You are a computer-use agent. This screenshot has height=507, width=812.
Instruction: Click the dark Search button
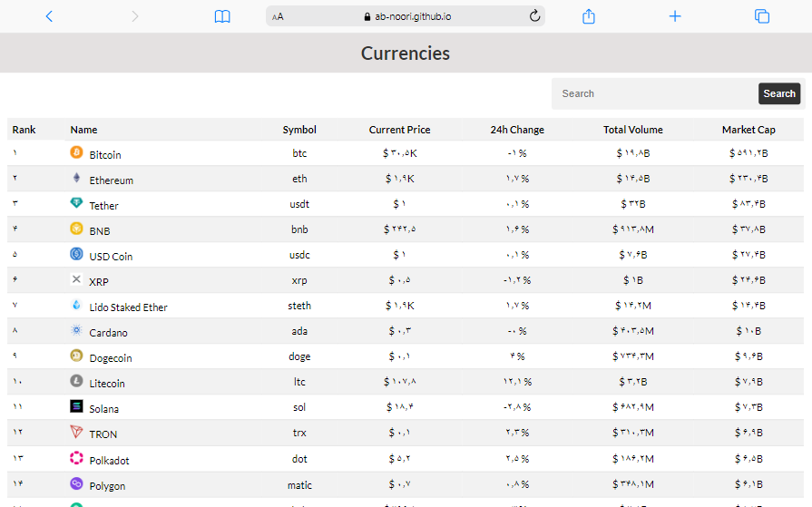pos(779,93)
